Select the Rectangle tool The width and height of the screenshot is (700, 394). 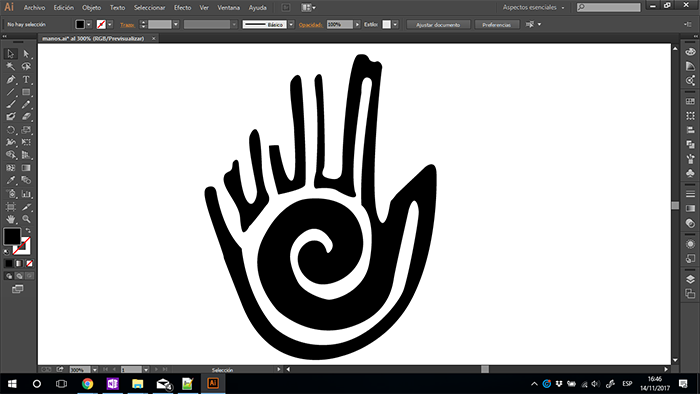click(26, 92)
